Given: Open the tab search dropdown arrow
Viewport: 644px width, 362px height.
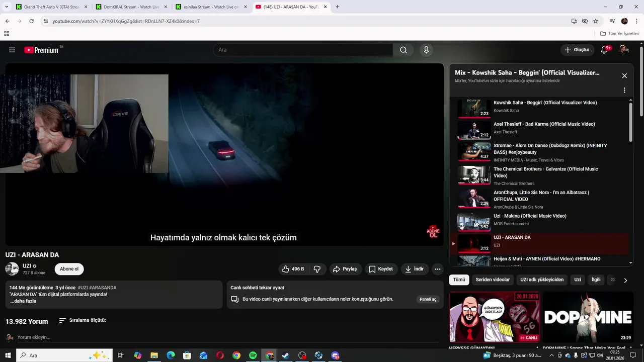Looking at the screenshot, I should click(x=7, y=7).
